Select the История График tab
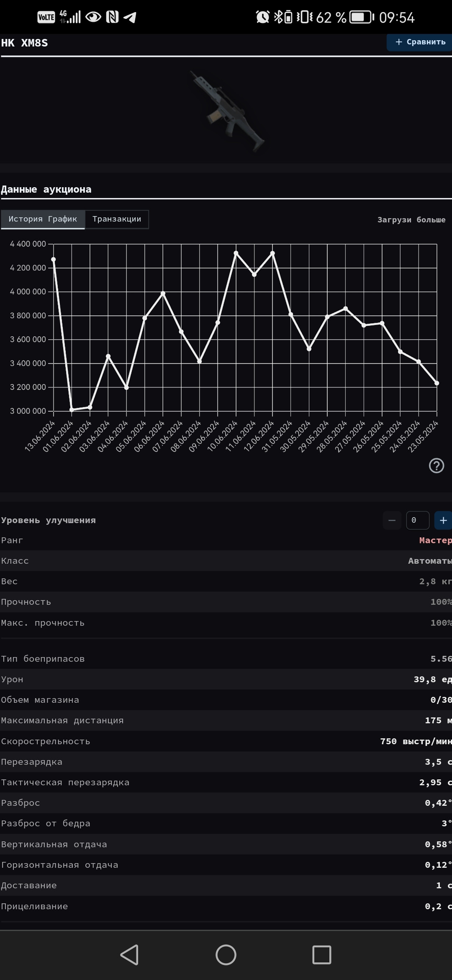This screenshot has width=452, height=980. [x=43, y=219]
